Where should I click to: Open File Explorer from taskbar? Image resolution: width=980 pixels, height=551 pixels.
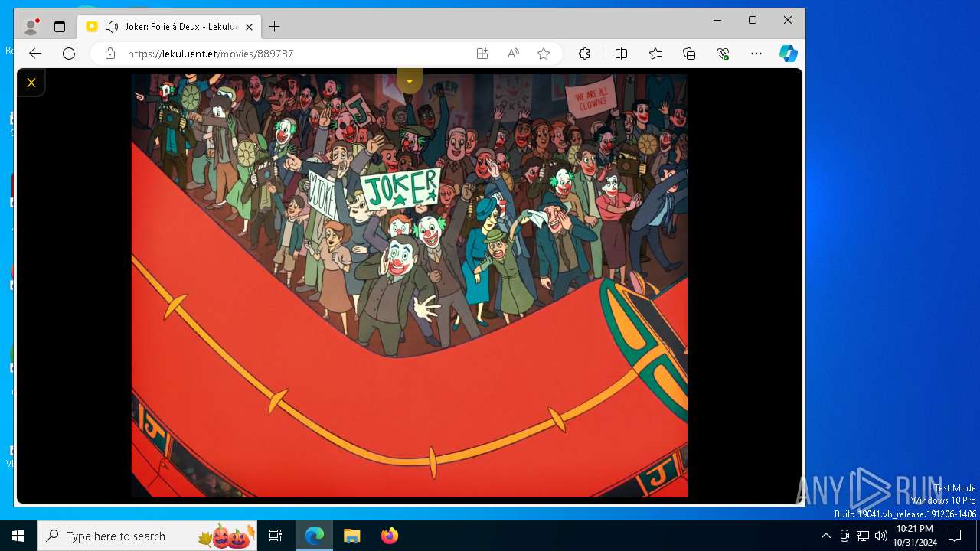click(x=351, y=536)
